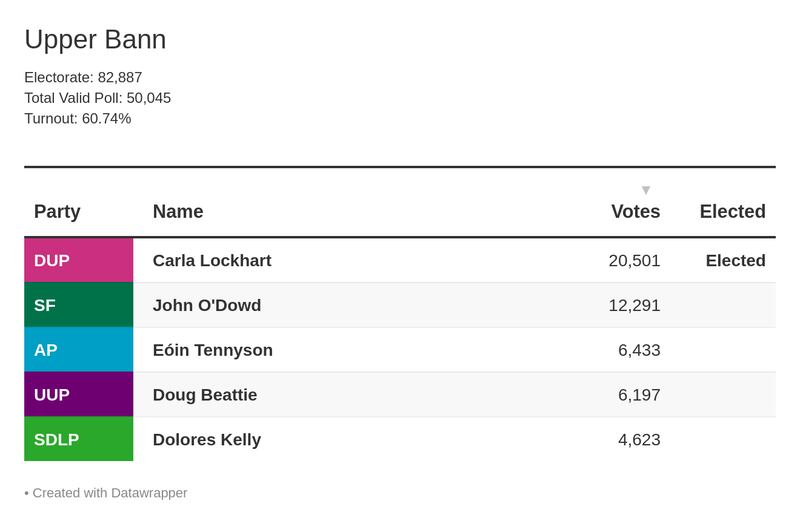Click candidate name John O'Dowd
This screenshot has height=524, width=800.
click(207, 306)
